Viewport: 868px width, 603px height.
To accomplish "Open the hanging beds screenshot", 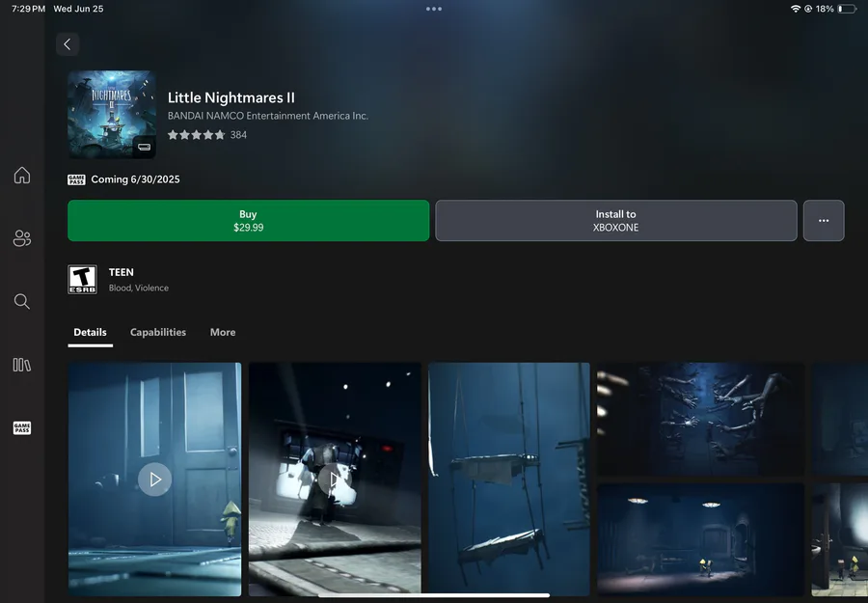I will pyautogui.click(x=508, y=479).
